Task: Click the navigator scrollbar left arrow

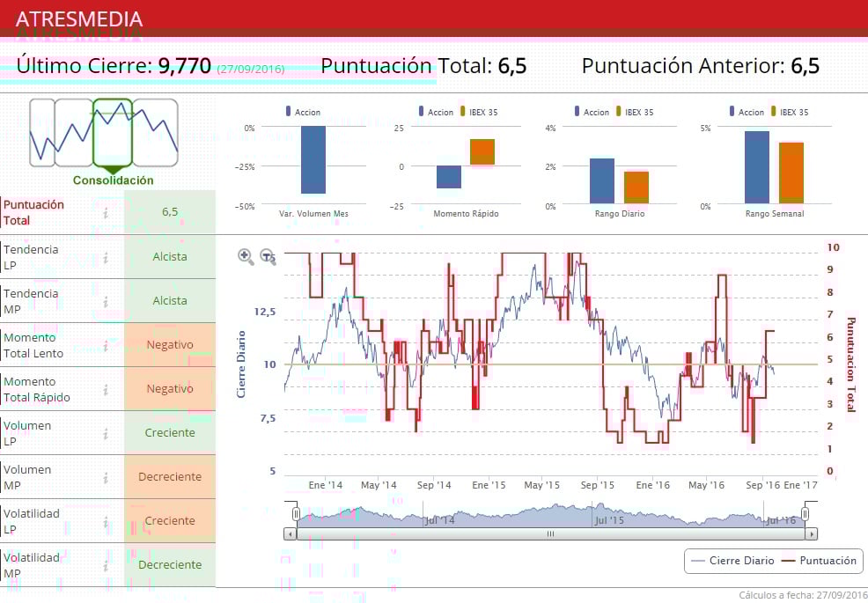Action: pyautogui.click(x=291, y=534)
